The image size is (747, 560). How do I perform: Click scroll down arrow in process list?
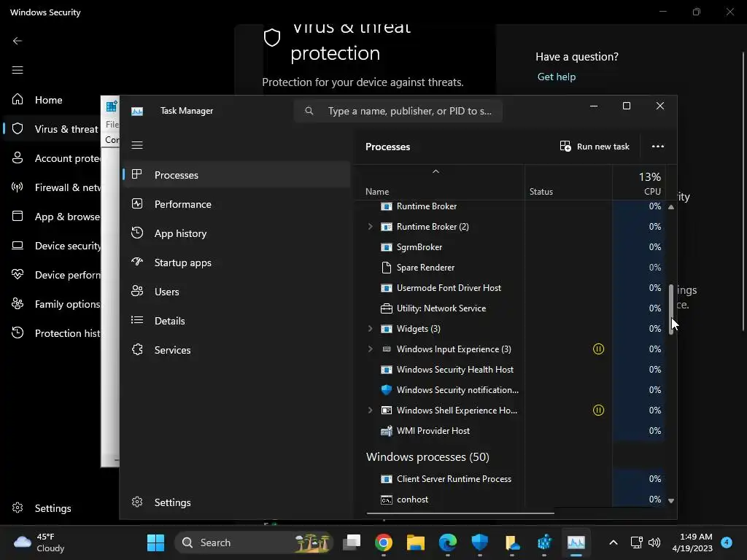(x=671, y=500)
